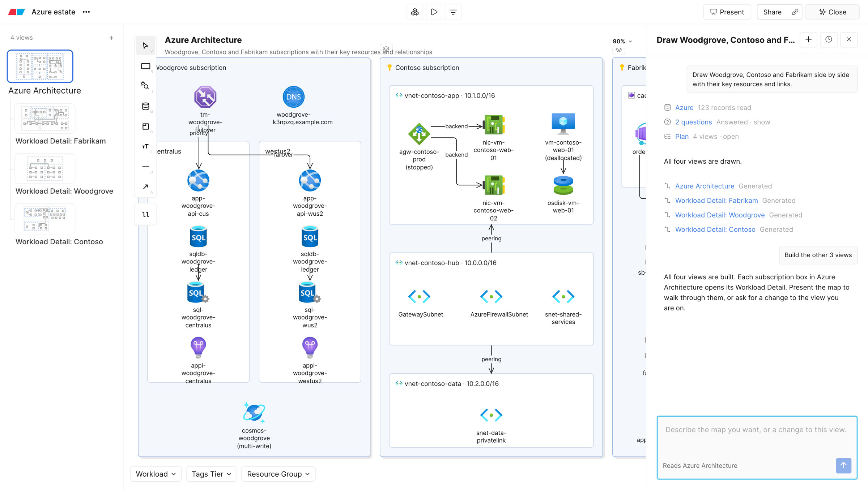The width and height of the screenshot is (868, 490).
Task: Select the line/divider tool
Action: [x=145, y=167]
